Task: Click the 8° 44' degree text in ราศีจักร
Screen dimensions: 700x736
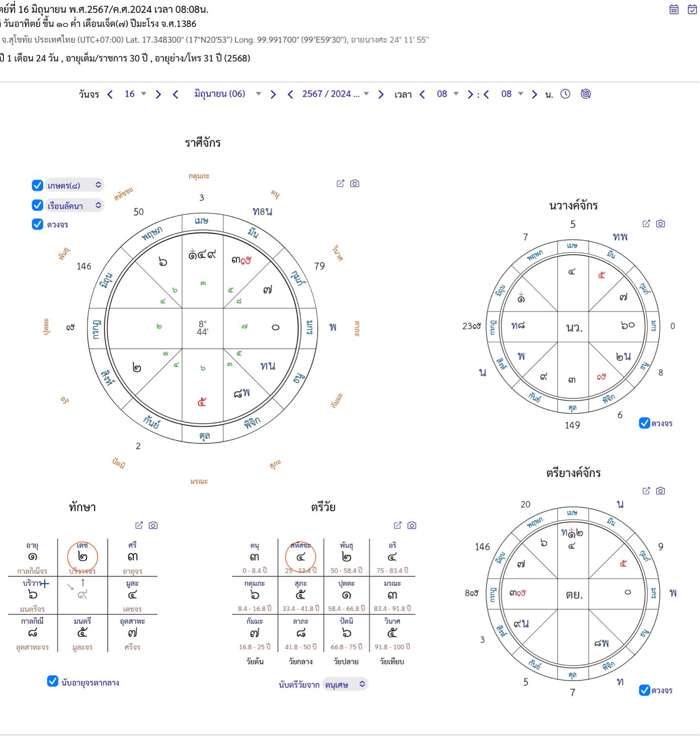Action: click(x=203, y=328)
